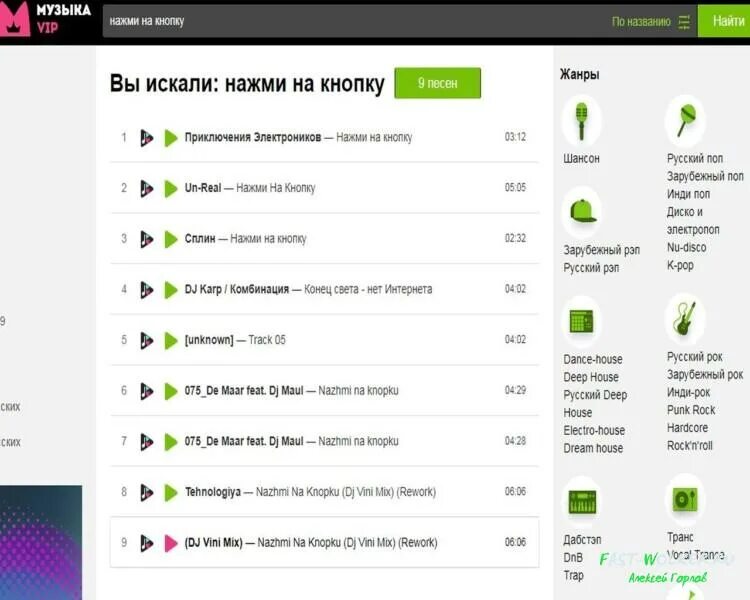Click video note icon on track 9
The height and width of the screenshot is (600, 750).
point(146,543)
